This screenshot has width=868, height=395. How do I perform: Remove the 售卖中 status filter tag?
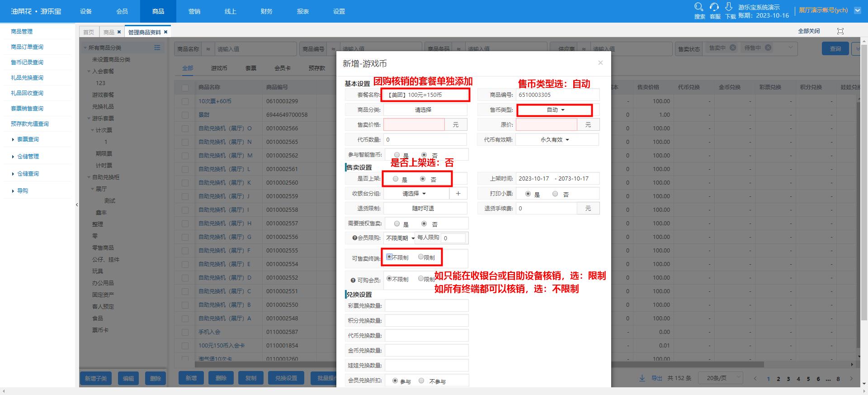pos(733,48)
